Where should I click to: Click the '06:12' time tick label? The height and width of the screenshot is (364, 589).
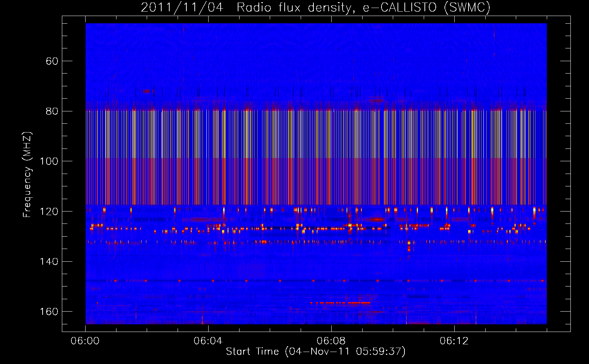coord(454,341)
